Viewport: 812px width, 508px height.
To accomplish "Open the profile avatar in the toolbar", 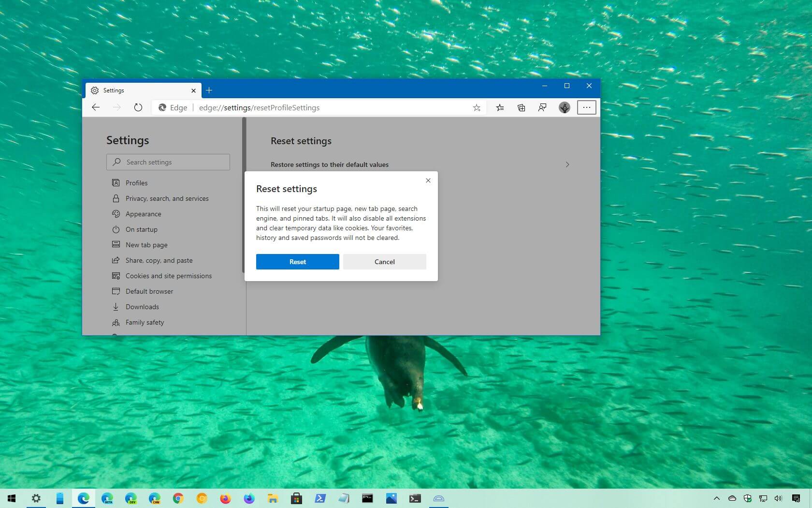I will pyautogui.click(x=564, y=107).
